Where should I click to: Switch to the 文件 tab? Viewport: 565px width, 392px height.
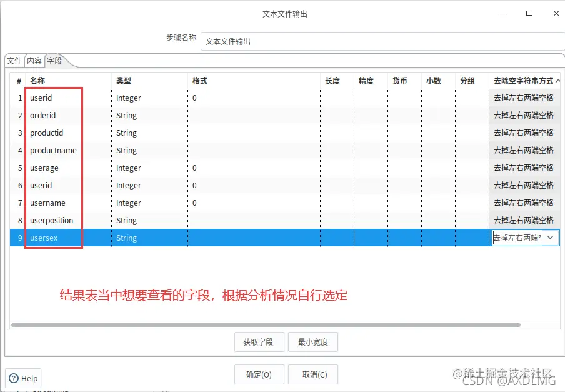14,60
